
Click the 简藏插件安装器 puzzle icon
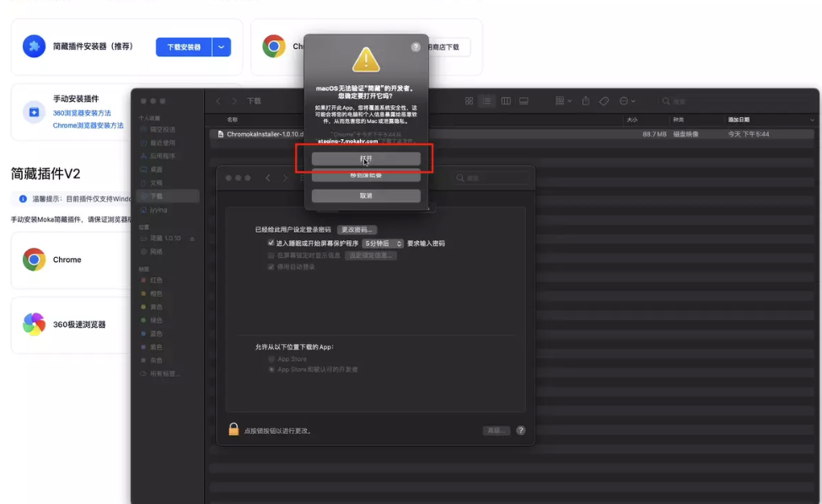[x=34, y=46]
